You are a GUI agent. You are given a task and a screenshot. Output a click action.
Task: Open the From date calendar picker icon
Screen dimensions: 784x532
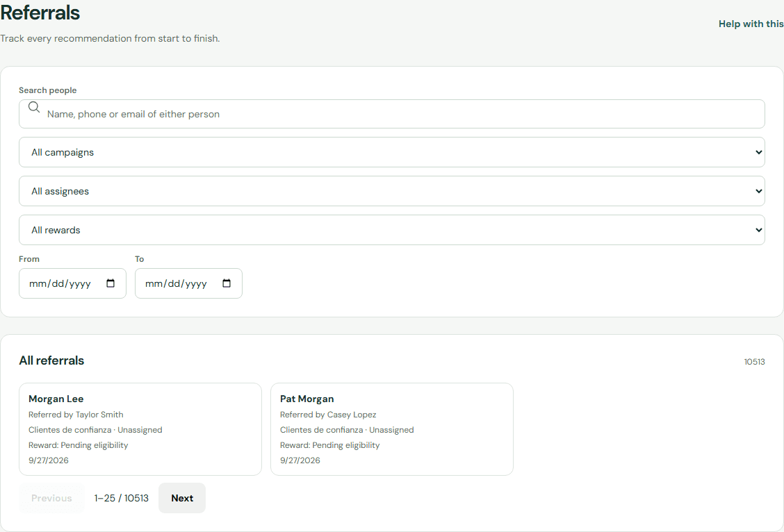click(x=111, y=283)
